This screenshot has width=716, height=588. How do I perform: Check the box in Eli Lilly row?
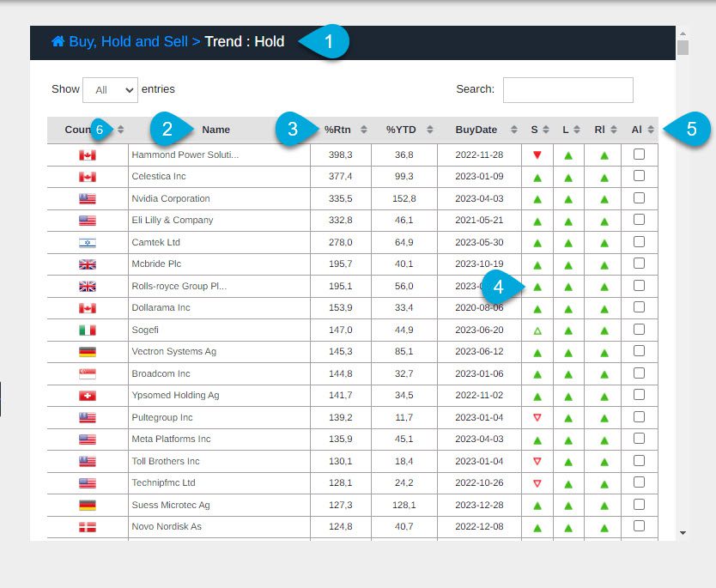(639, 220)
